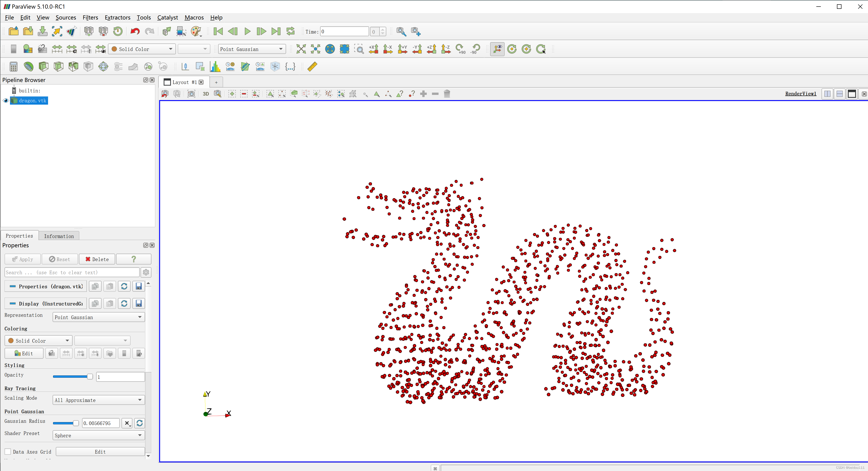Open the Calculator filter
This screenshot has width=868, height=471.
tap(13, 67)
